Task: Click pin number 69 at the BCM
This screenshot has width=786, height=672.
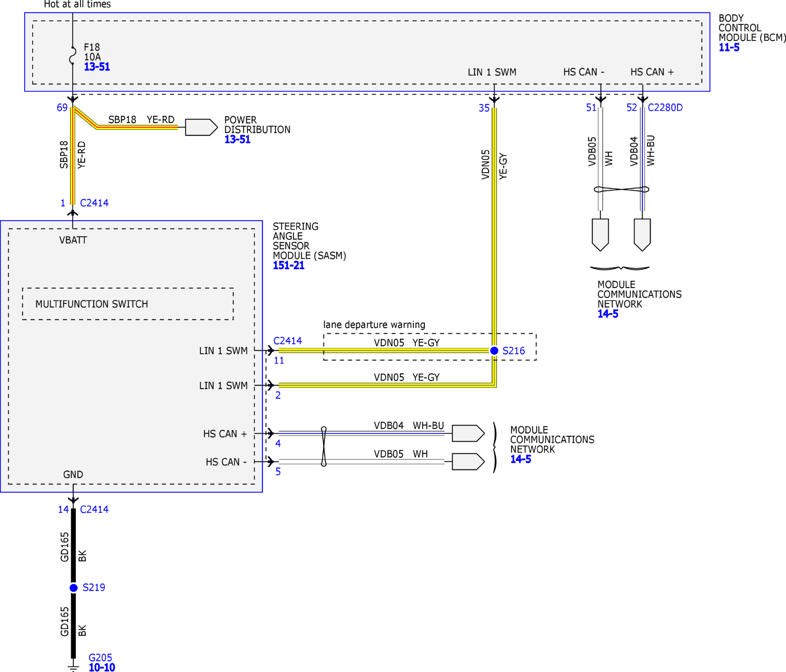Action: (62, 107)
